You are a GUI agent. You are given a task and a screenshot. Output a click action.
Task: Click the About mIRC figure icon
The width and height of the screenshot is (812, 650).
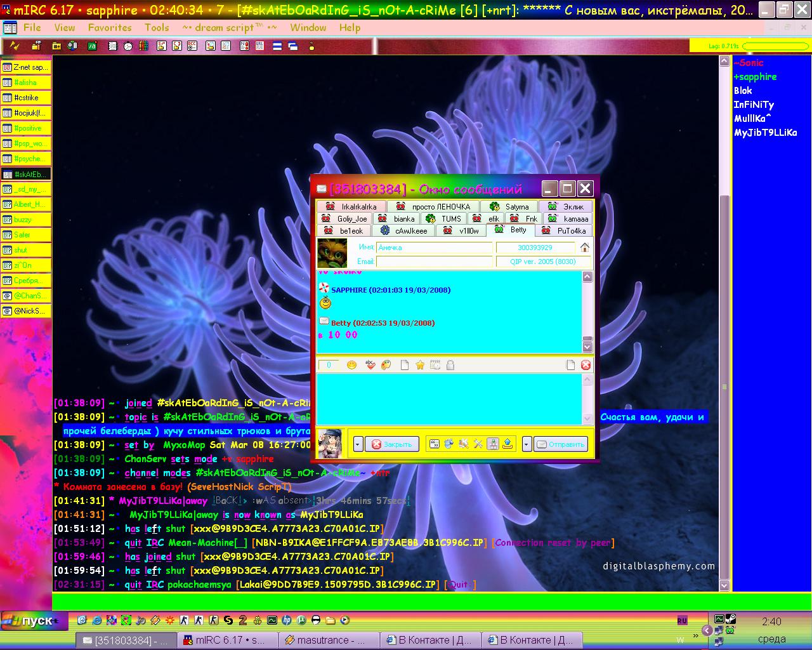311,46
